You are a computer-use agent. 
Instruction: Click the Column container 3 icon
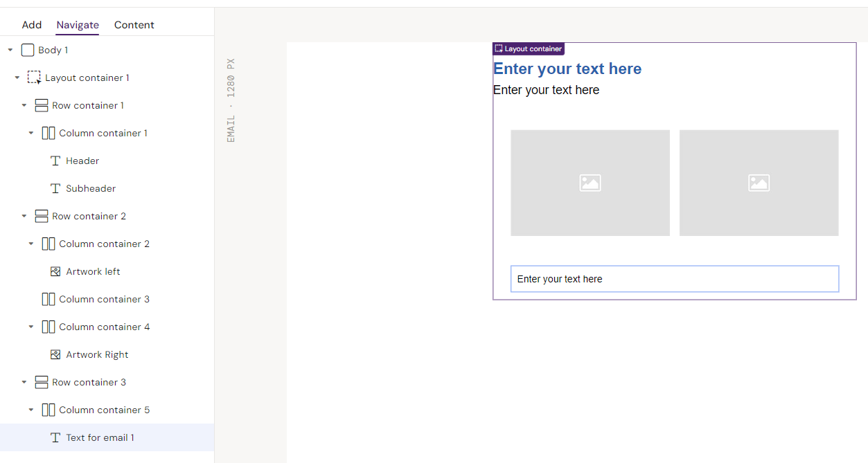coord(48,299)
